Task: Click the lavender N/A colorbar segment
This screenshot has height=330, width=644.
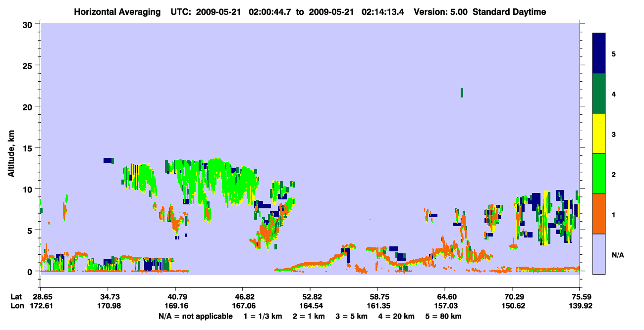Action: [x=599, y=253]
